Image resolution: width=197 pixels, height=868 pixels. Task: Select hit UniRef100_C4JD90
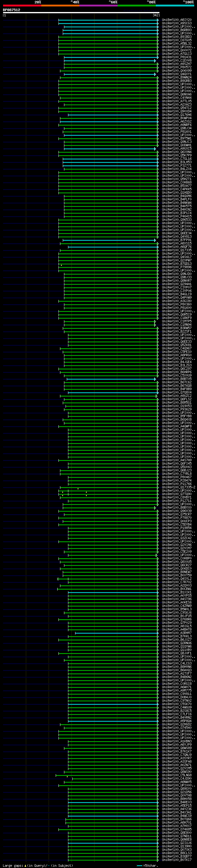(177, 778)
